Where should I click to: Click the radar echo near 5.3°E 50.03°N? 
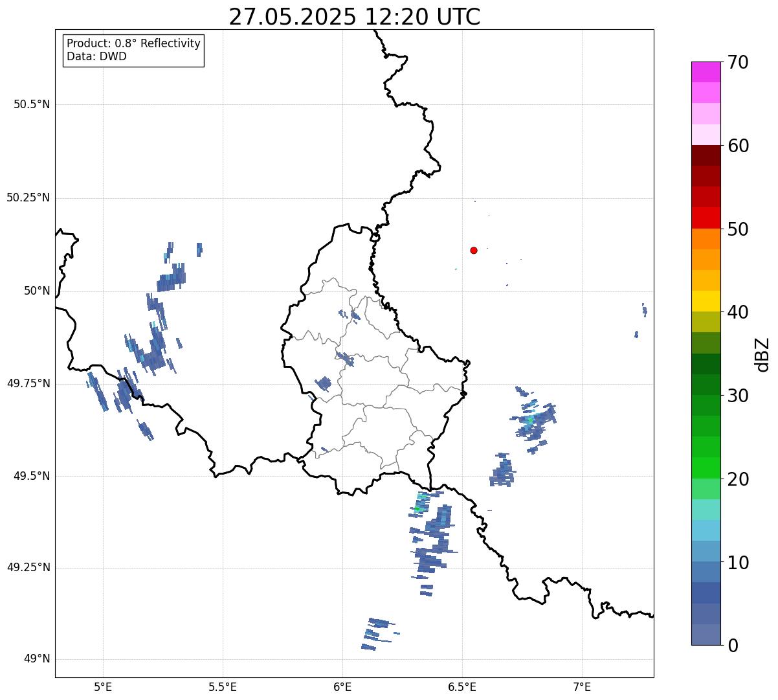(172, 277)
